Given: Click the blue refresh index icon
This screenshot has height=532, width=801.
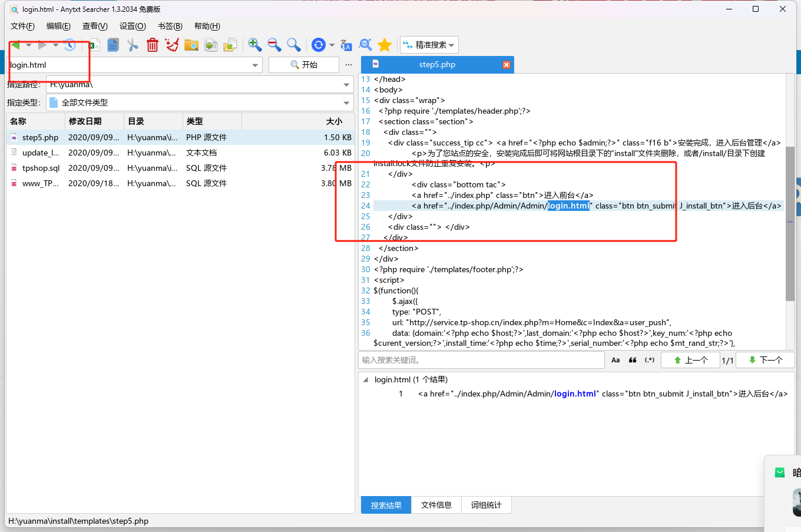Looking at the screenshot, I should tap(319, 45).
